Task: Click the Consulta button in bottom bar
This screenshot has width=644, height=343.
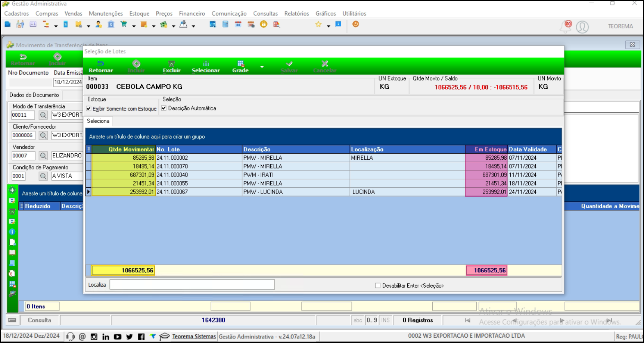Action: point(39,320)
